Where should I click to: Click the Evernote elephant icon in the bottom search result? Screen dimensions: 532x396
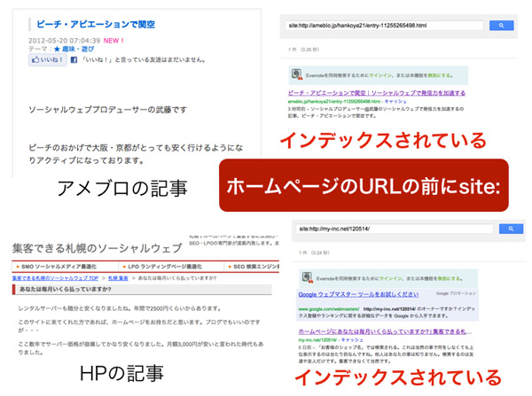(x=308, y=277)
